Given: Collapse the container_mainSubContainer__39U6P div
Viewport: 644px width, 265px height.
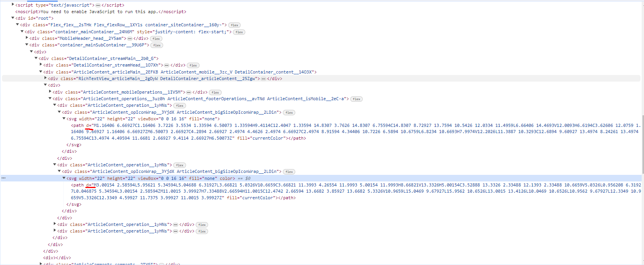Looking at the screenshot, I should click(27, 44).
